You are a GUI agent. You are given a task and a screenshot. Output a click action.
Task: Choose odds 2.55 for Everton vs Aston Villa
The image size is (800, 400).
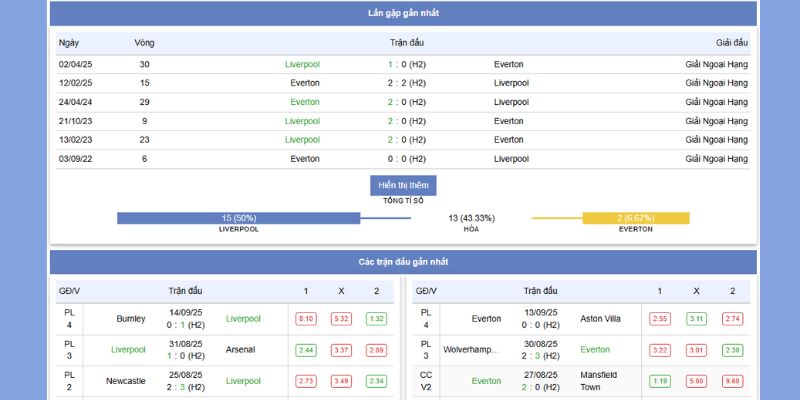click(660, 319)
